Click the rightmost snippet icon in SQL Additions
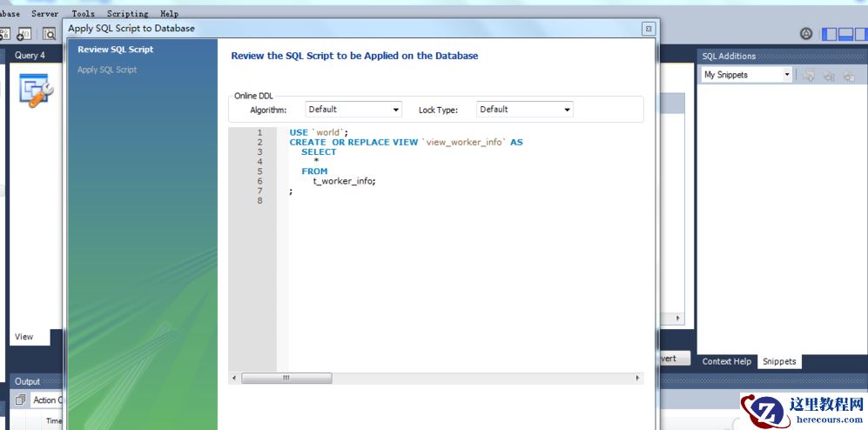The image size is (868, 430). tap(848, 76)
